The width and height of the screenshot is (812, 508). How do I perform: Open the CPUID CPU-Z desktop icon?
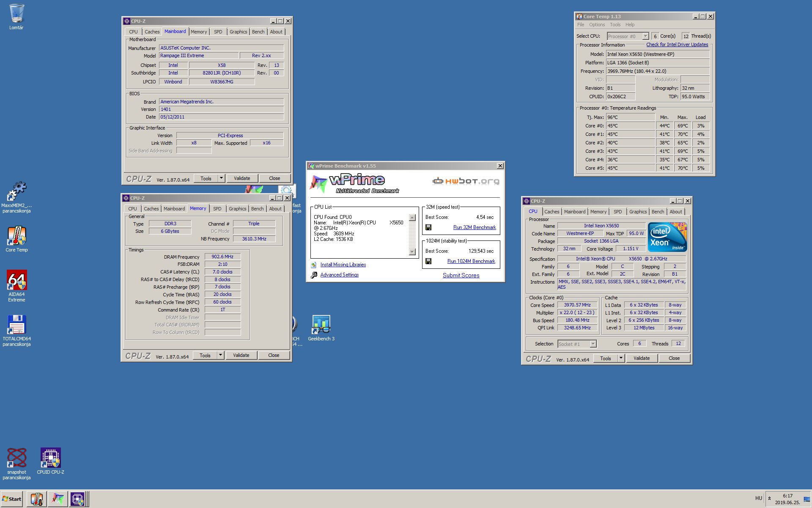click(50, 458)
